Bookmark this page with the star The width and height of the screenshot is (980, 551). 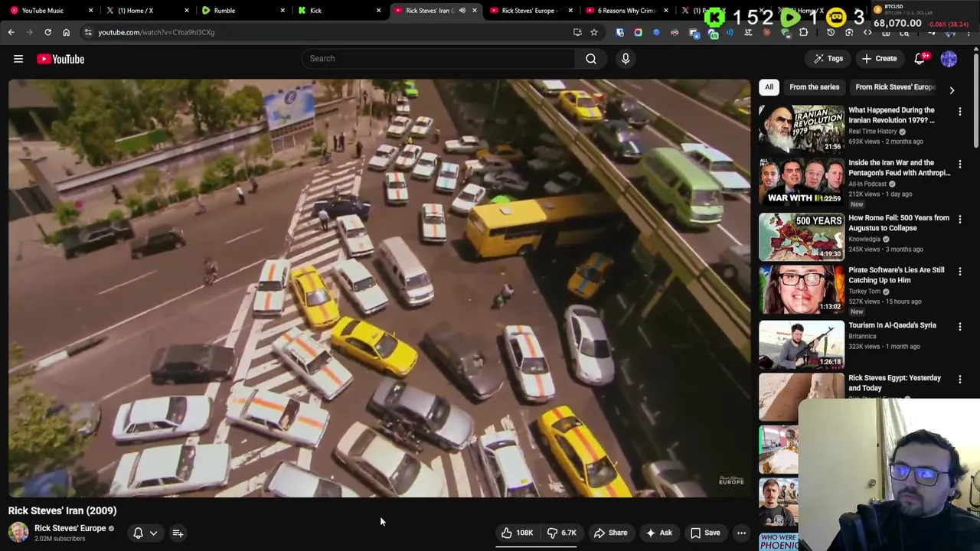(x=593, y=32)
